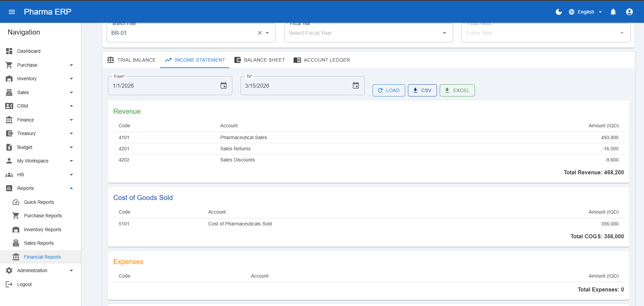Open the Fiscal Year dropdown
Image resolution: width=644 pixels, height=306 pixels.
pos(444,33)
